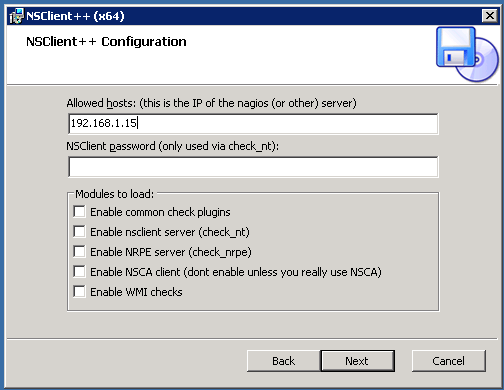Click the NSClient++ Configuration heading
Image resolution: width=504 pixels, height=390 pixels.
(106, 42)
